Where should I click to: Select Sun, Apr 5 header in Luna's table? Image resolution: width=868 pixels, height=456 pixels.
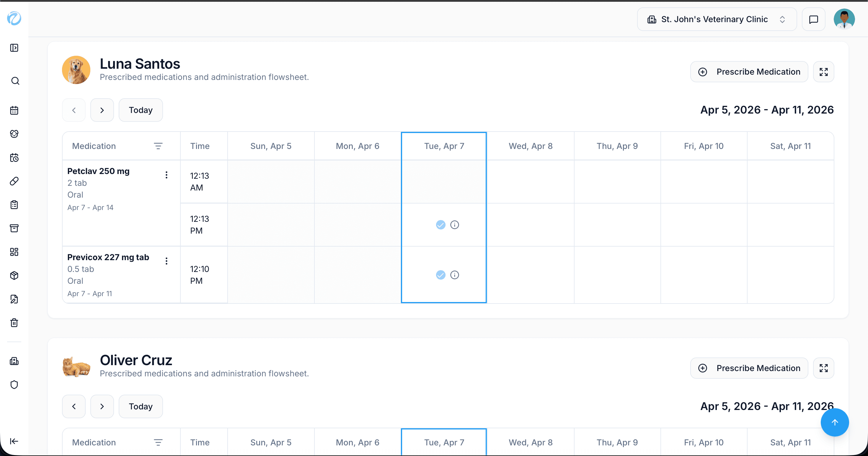point(271,146)
